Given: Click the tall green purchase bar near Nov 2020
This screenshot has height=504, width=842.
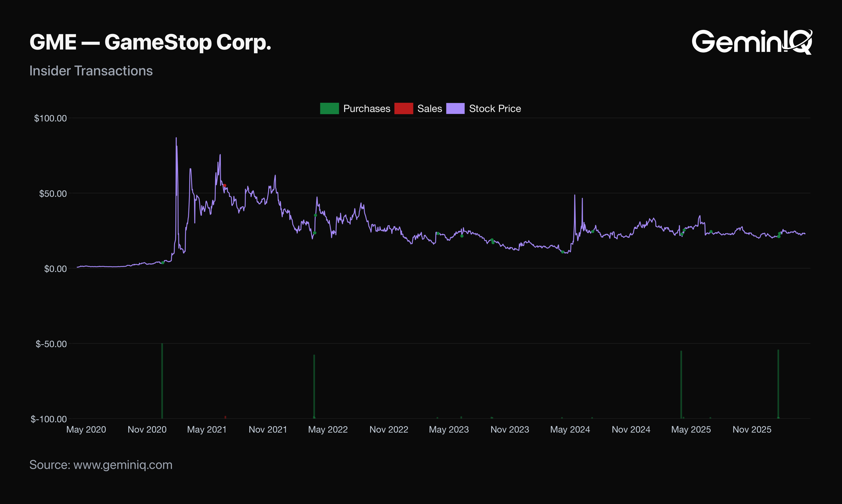Looking at the screenshot, I should tap(162, 381).
